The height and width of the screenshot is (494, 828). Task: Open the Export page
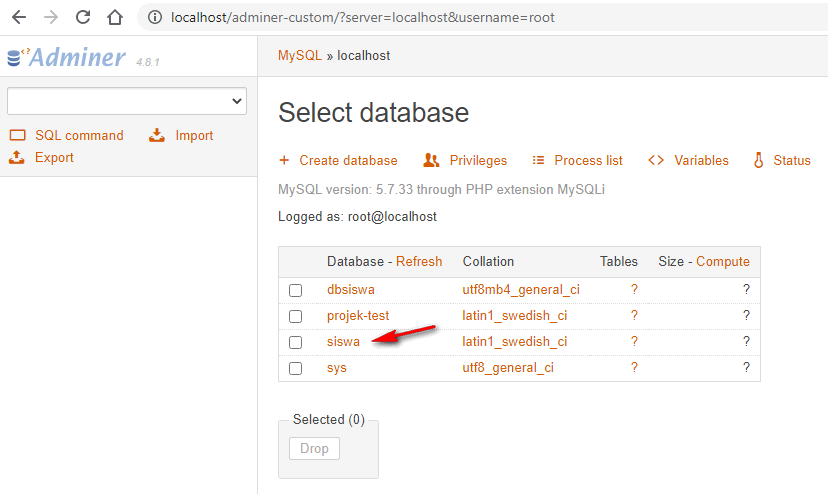[54, 157]
